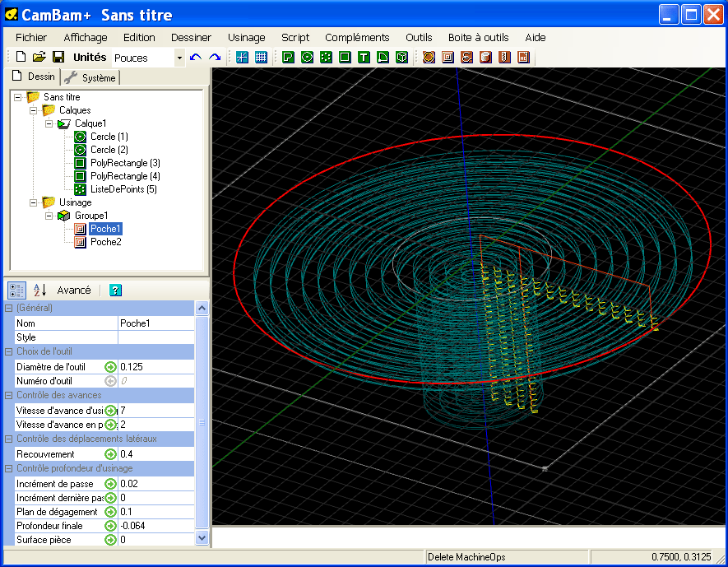This screenshot has height=567, width=728.
Task: Click the Profondeur finale value field
Action: coord(156,526)
